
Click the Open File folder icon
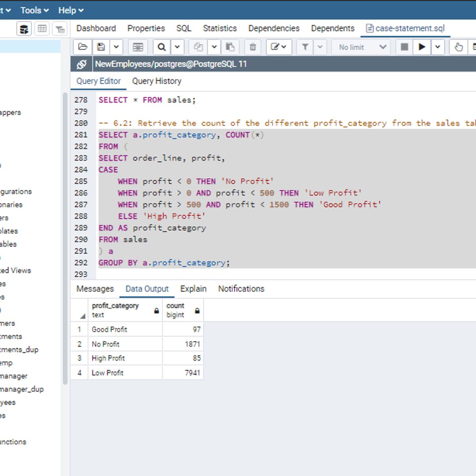[x=83, y=47]
